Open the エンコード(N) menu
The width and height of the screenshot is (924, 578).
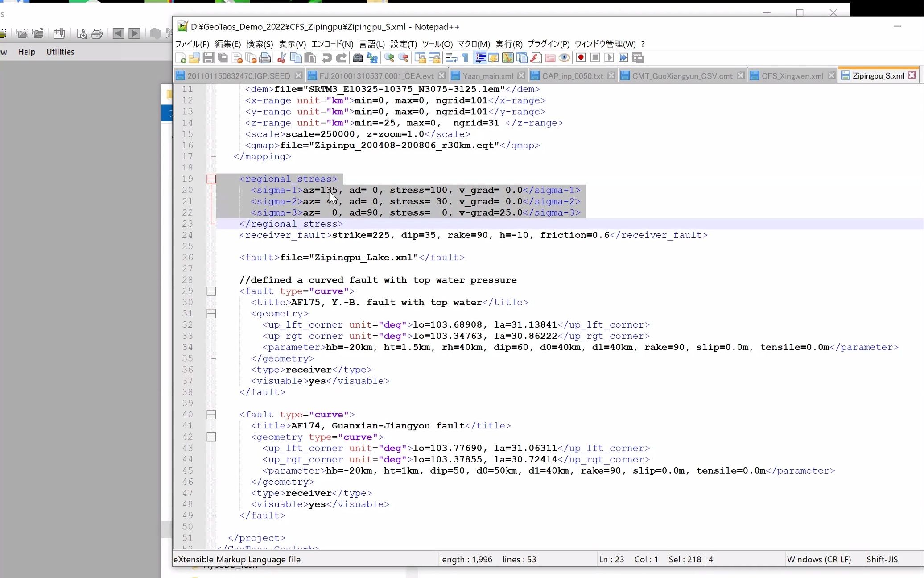click(332, 44)
